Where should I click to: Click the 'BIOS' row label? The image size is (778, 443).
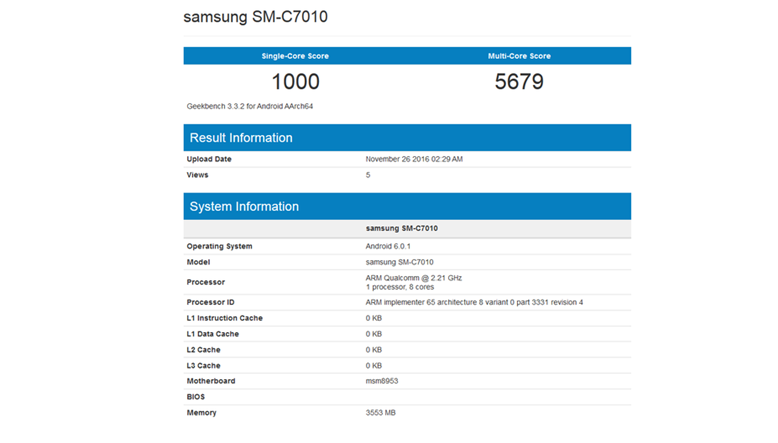point(195,397)
